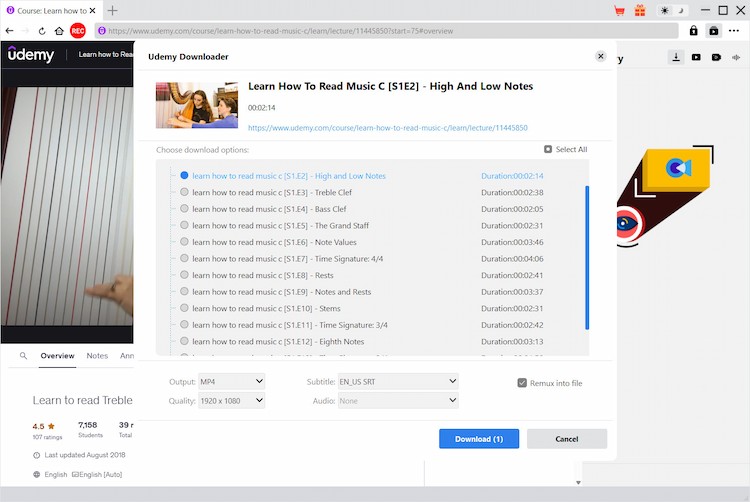Select S1.E4 Bass Clef radio
The image size is (750, 502).
(184, 208)
